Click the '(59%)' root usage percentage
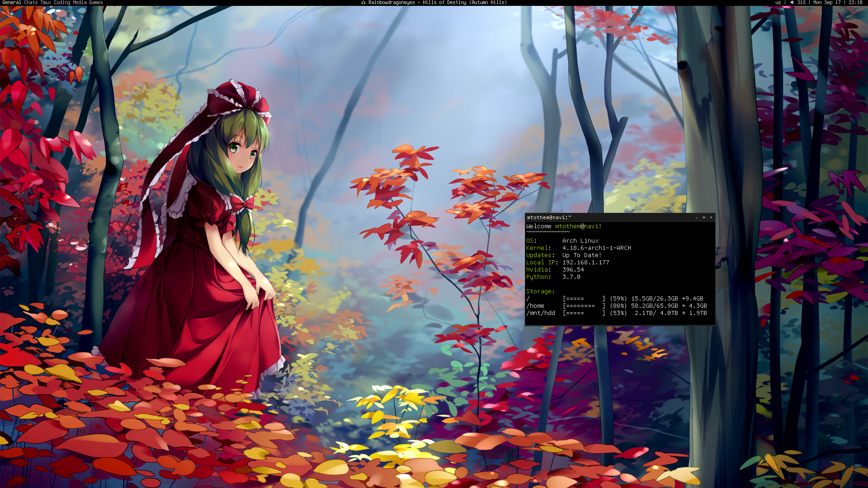868x488 pixels. pos(618,299)
